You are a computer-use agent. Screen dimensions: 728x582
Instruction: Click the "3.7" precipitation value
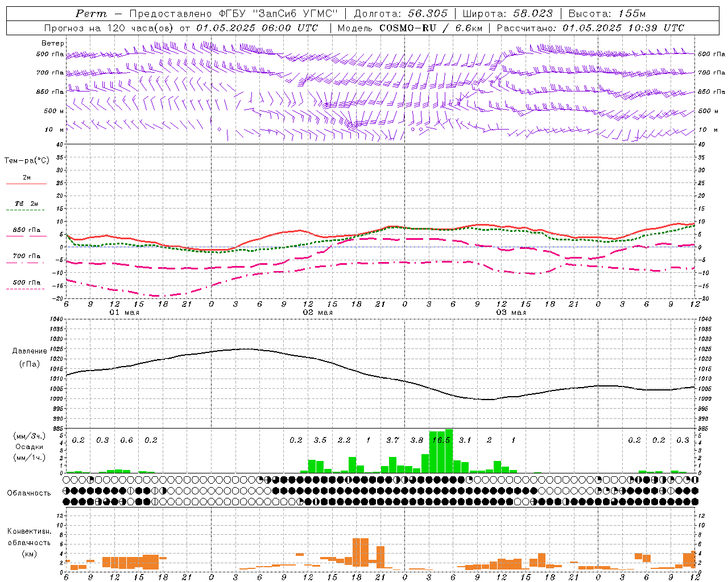coord(392,440)
